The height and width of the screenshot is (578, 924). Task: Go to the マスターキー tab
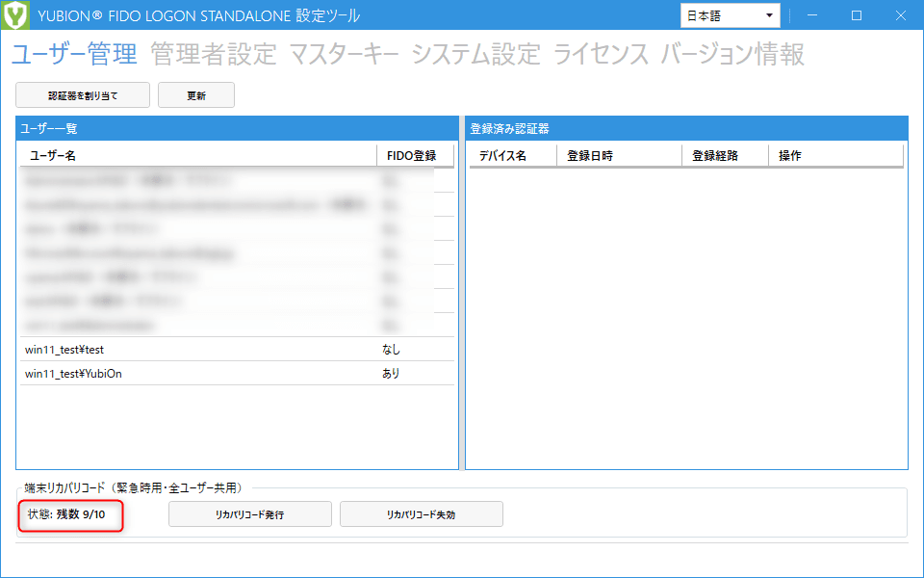pos(345,54)
